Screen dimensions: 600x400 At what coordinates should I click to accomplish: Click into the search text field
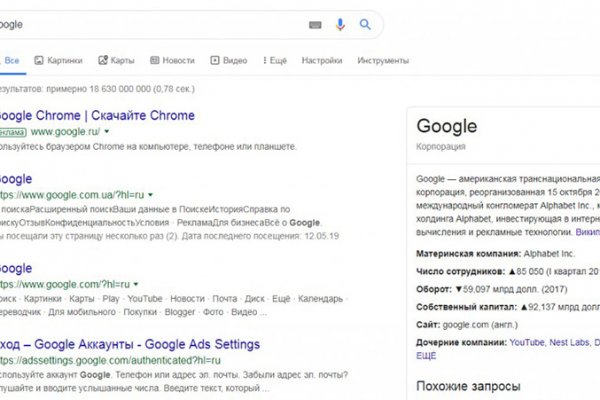pos(150,24)
